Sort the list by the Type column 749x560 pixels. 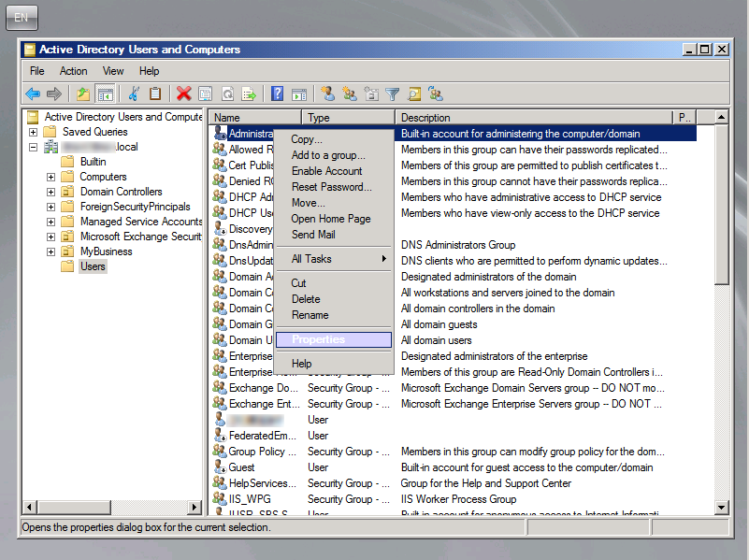[349, 118]
